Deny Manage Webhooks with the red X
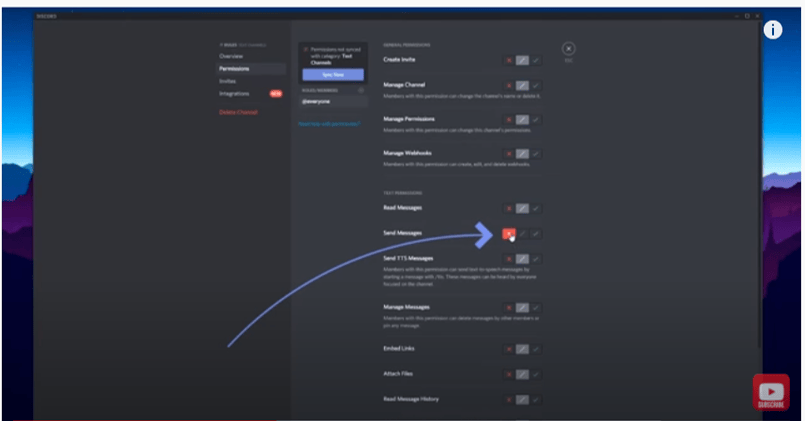Viewport: 805px width, 421px height. tap(509, 154)
